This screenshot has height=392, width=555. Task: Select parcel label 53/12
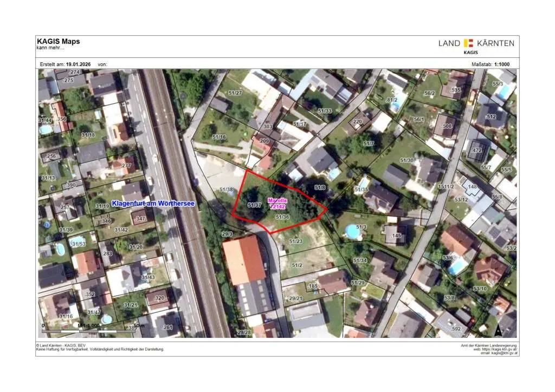[x=461, y=200]
